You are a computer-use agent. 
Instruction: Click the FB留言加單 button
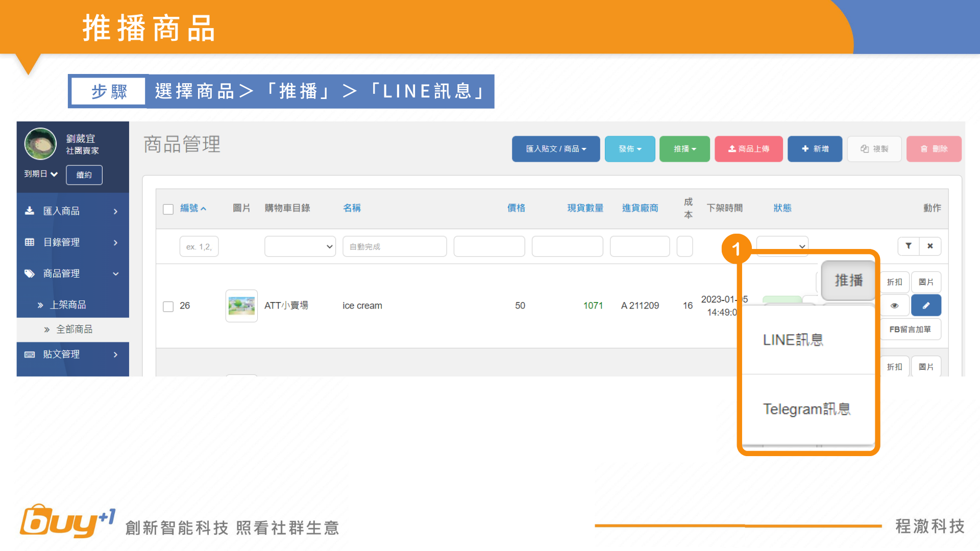coord(910,330)
